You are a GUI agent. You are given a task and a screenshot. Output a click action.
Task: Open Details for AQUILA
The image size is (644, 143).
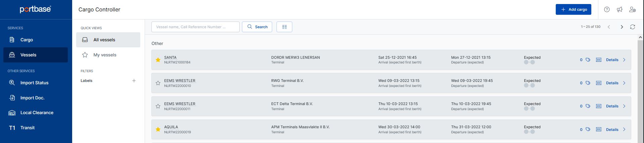[x=612, y=130]
